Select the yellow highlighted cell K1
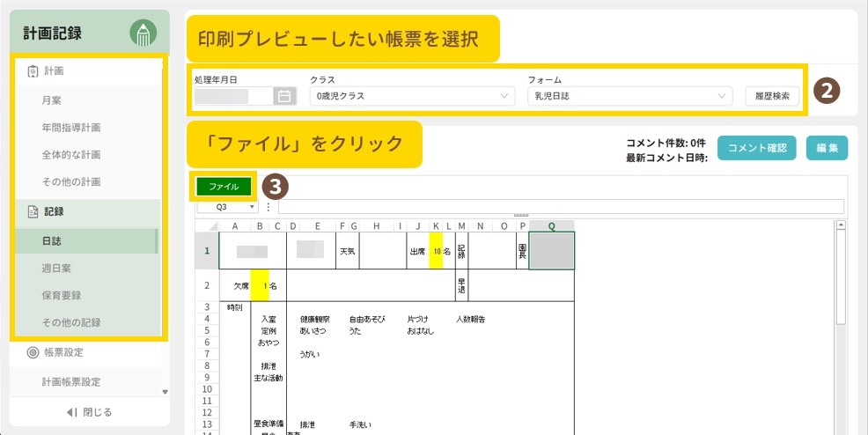Viewport: 868px width, 435px height. [x=436, y=251]
